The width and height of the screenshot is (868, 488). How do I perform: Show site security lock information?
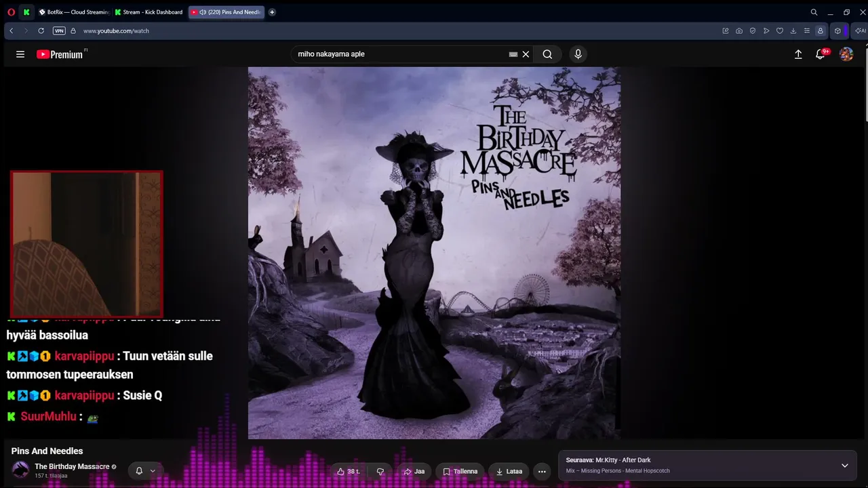[x=73, y=30]
